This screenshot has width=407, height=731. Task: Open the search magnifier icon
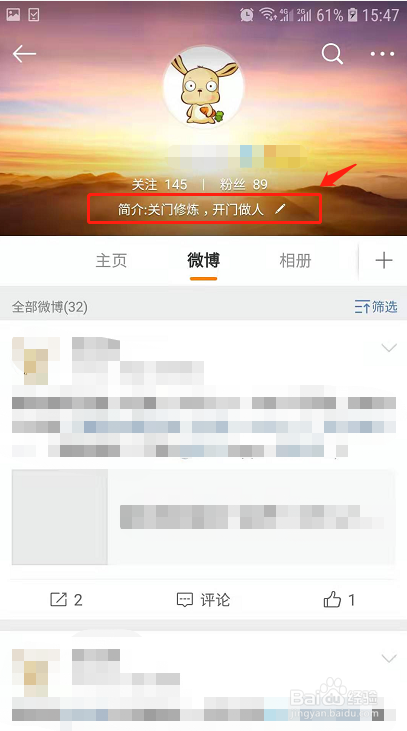point(332,54)
